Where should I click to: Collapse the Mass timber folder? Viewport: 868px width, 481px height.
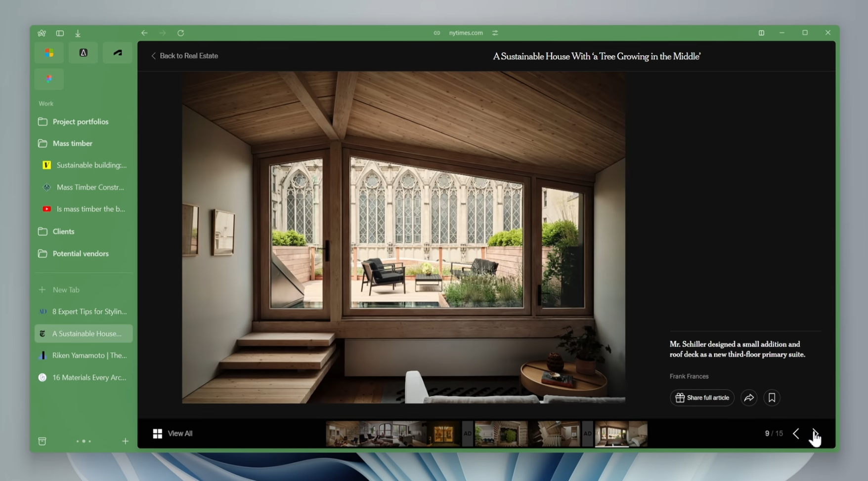[x=72, y=143]
